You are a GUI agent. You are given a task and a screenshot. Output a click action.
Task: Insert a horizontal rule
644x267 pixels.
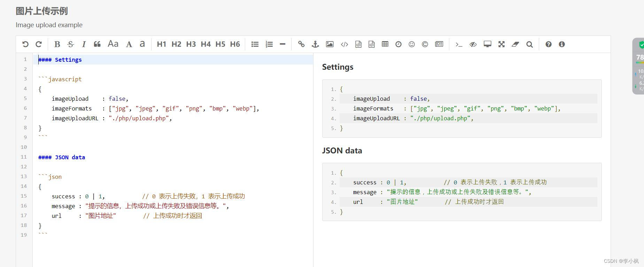click(x=282, y=44)
